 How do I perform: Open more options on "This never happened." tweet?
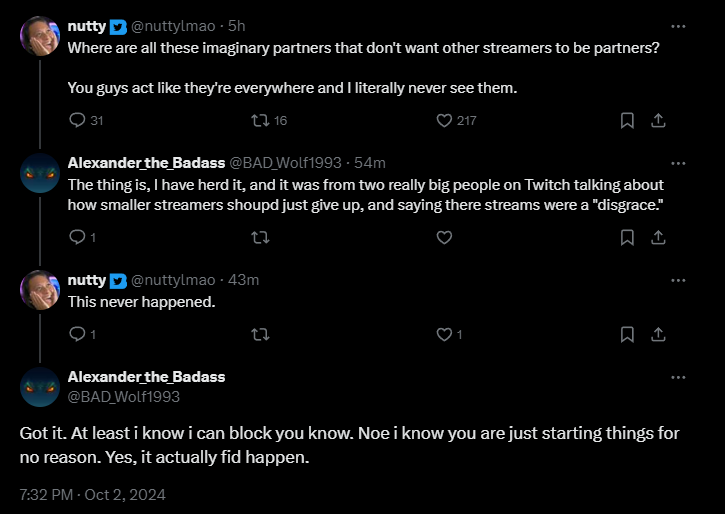[x=678, y=280]
